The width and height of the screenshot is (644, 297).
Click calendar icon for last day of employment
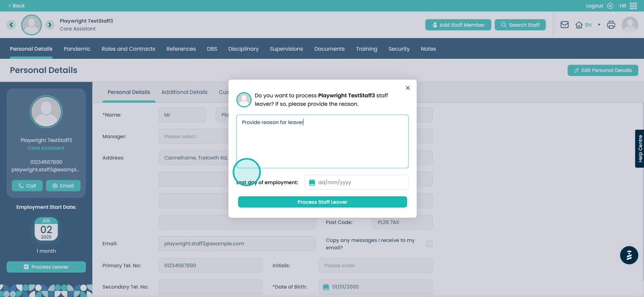[312, 183]
